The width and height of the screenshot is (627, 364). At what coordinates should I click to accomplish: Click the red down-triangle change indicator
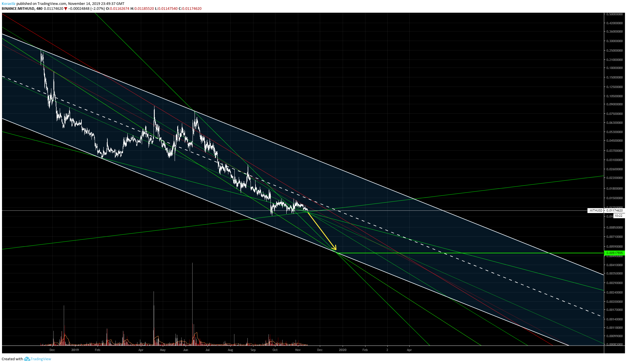tap(66, 9)
